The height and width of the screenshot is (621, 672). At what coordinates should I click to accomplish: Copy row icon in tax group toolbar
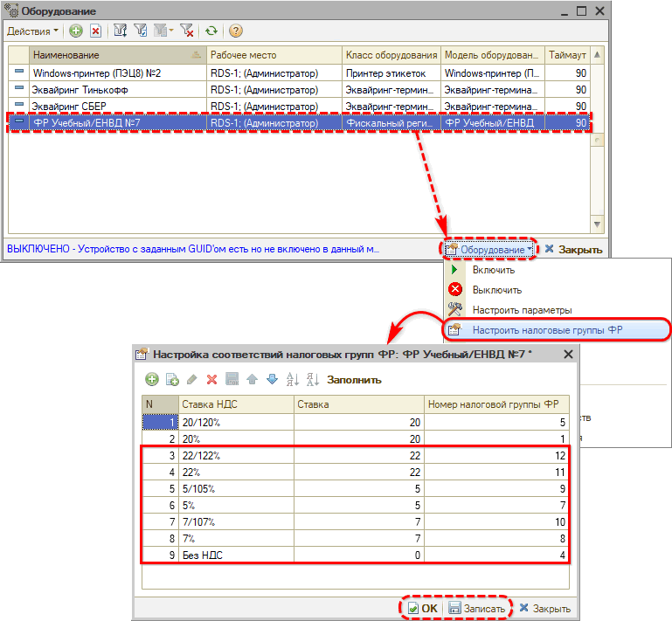[x=172, y=379]
